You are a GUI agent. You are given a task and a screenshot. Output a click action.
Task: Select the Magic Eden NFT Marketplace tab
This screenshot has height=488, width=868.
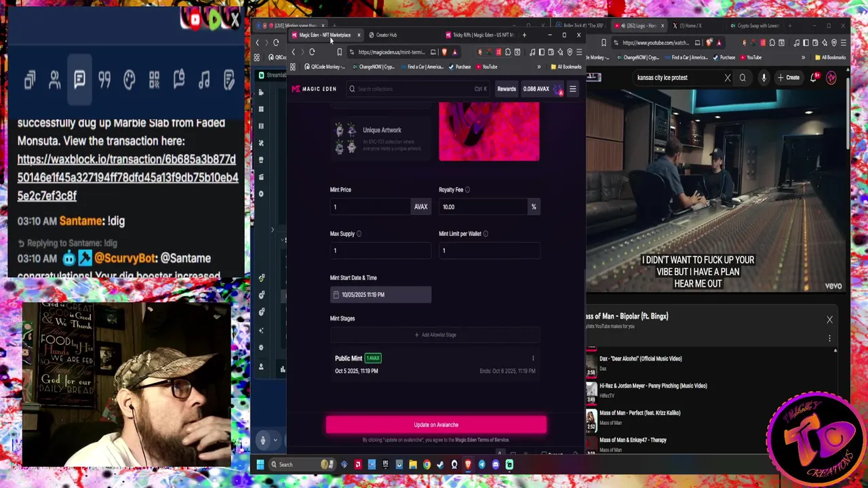pyautogui.click(x=324, y=35)
